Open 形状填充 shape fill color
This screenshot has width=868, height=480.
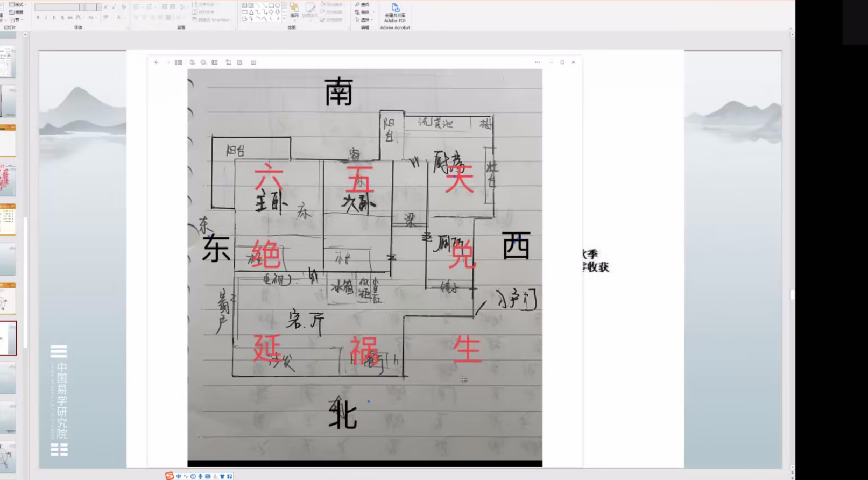click(331, 4)
